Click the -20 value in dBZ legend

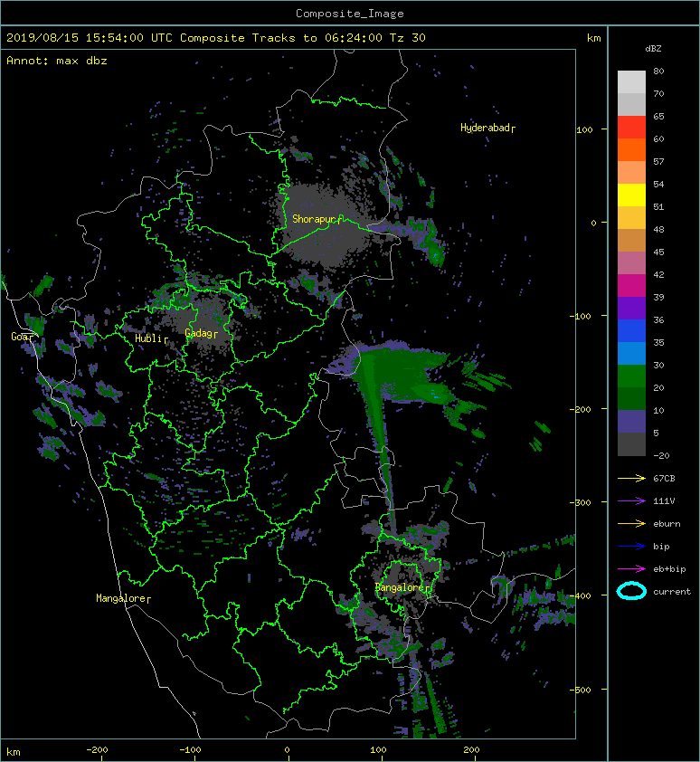tap(661, 456)
